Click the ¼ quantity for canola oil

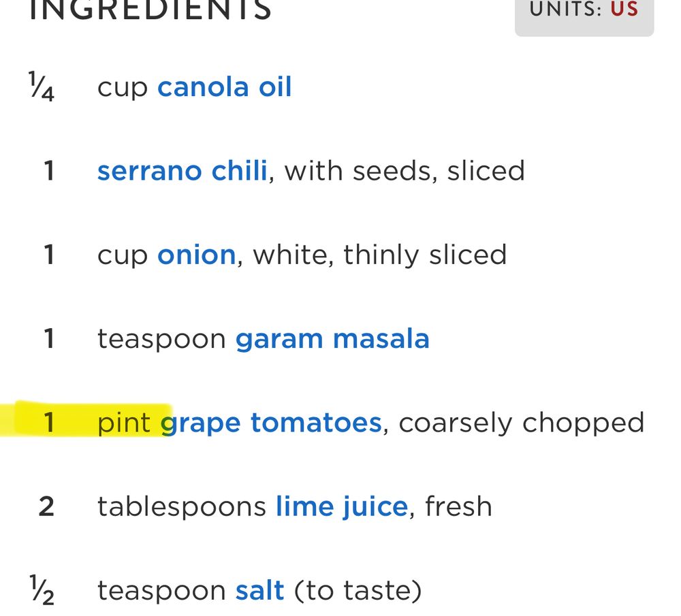[42, 87]
